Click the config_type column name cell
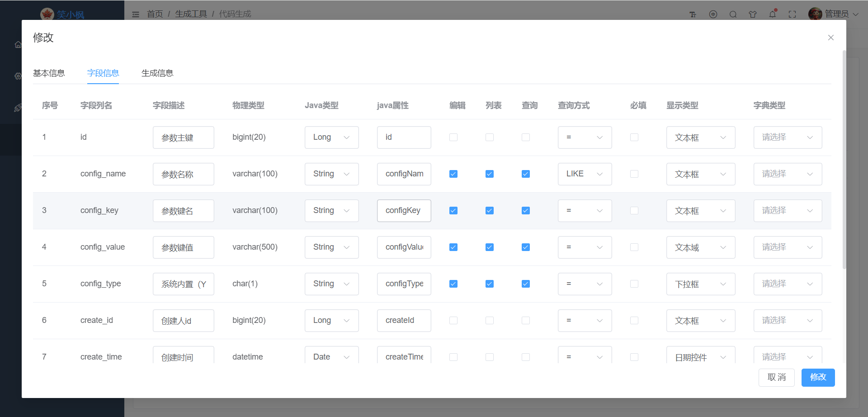Screen dimensions: 868x417 tap(100, 284)
